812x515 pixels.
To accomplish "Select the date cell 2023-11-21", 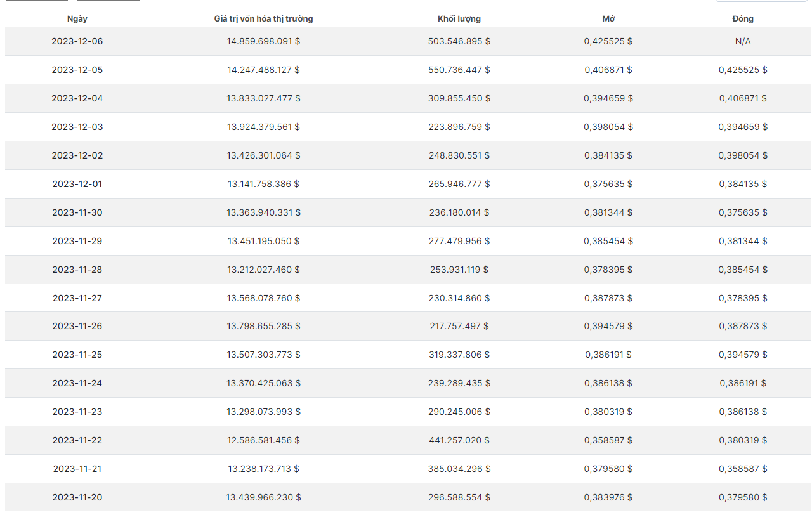I will [77, 469].
